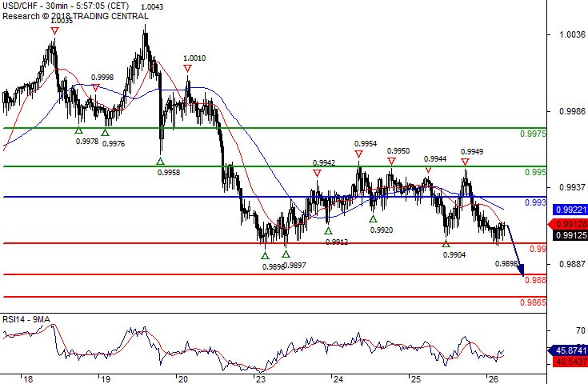Click the red pivot triangle under 1.0010
Viewport: 588px width, 384px height.
[x=187, y=68]
